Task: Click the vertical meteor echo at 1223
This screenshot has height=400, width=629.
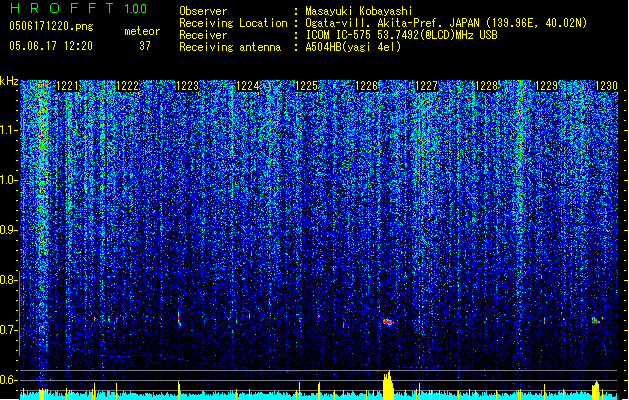Action: pos(179,319)
